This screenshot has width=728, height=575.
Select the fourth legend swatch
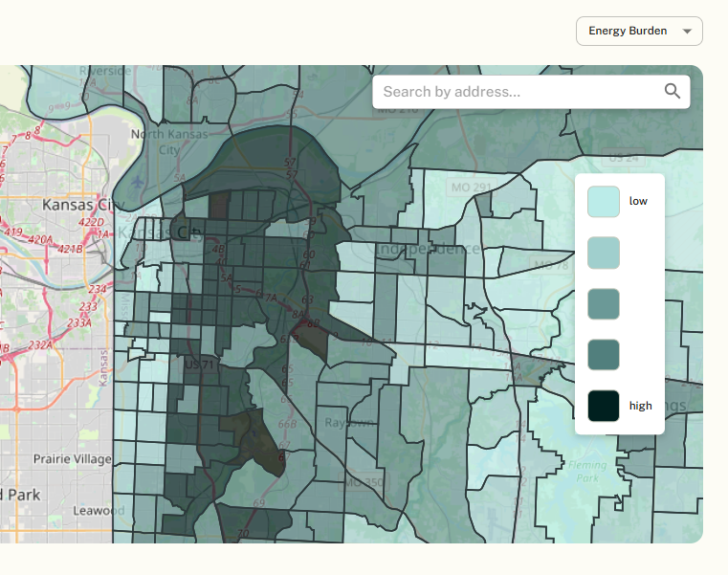[603, 355]
